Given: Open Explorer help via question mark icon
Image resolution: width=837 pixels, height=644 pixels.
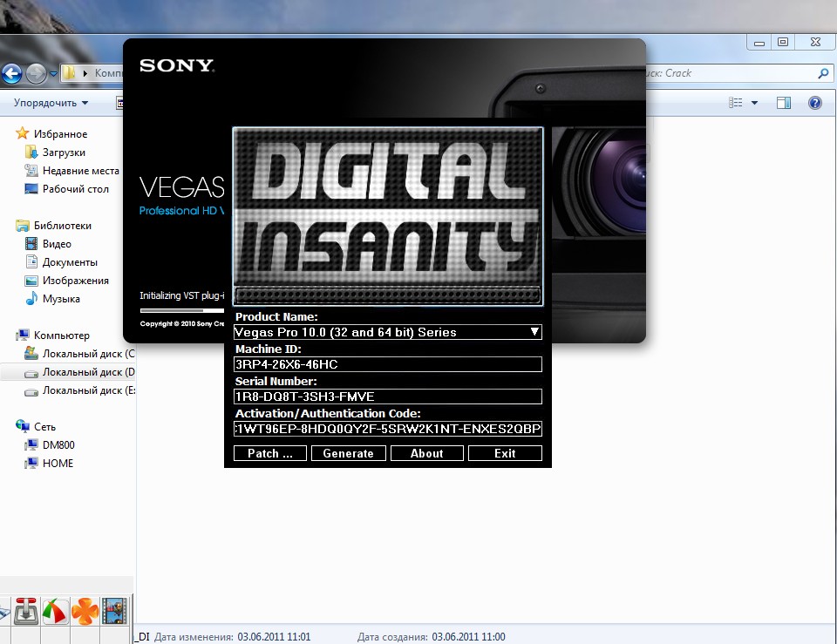Looking at the screenshot, I should point(815,103).
